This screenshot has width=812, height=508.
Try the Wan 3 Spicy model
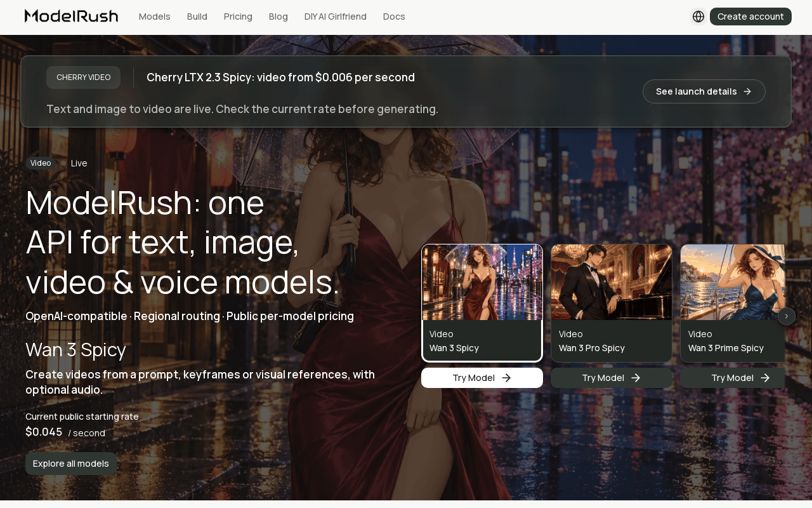click(x=482, y=378)
